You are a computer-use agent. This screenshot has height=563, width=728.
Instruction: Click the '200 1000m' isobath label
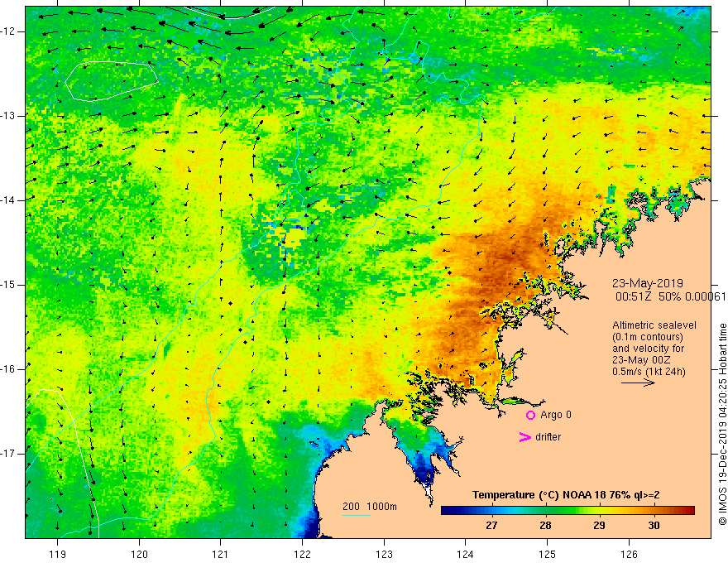click(x=370, y=507)
